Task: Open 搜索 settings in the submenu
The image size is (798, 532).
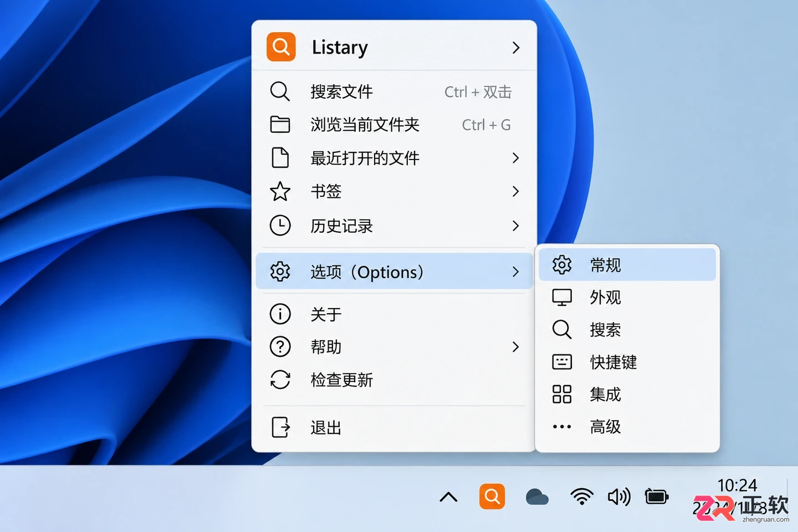Action: pyautogui.click(x=627, y=329)
